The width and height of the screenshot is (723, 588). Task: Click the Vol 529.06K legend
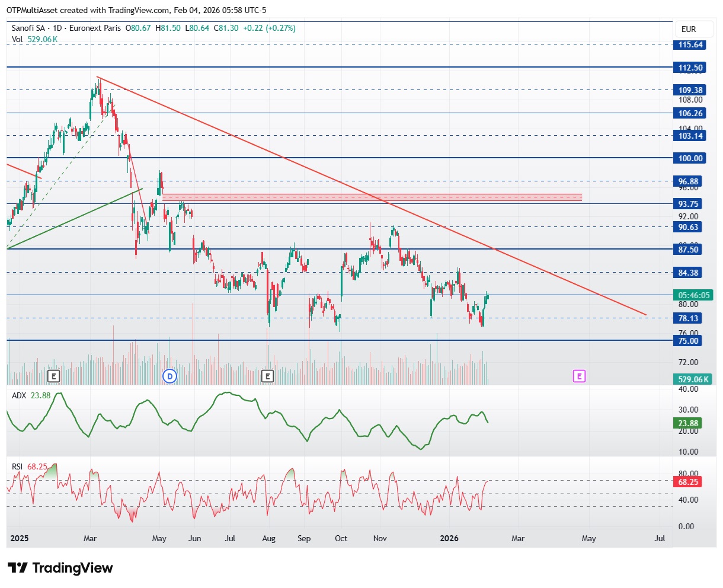[34, 39]
